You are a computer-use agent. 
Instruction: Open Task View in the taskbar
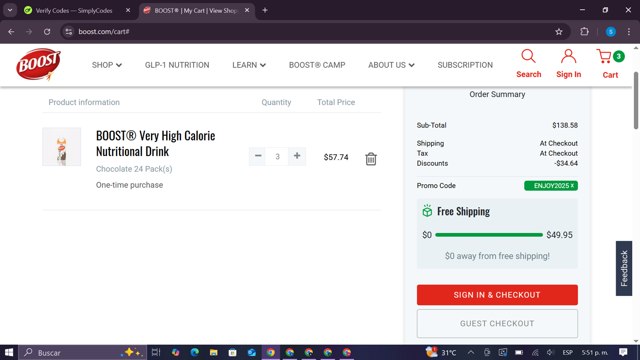[156, 352]
